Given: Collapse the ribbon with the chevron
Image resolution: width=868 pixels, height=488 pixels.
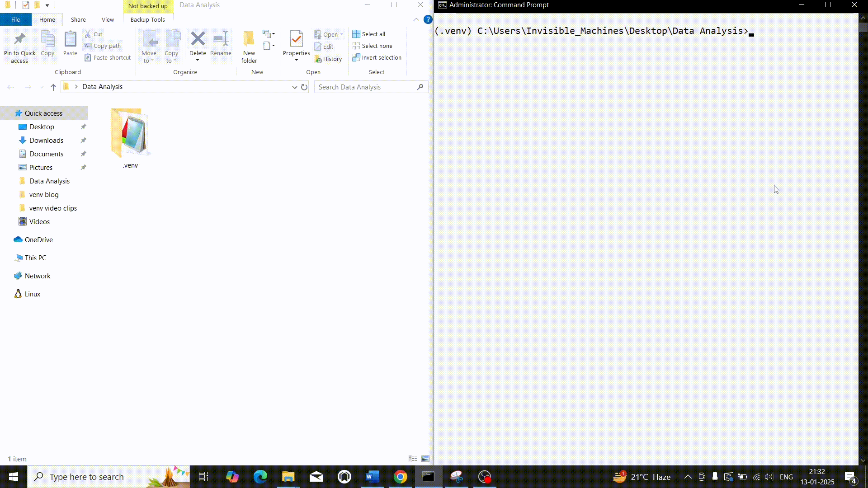Looking at the screenshot, I should (x=416, y=19).
